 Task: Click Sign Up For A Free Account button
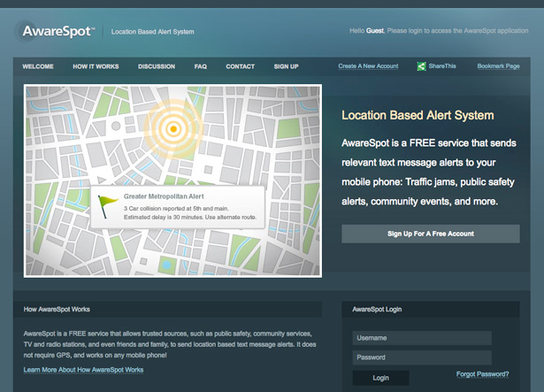coord(431,234)
